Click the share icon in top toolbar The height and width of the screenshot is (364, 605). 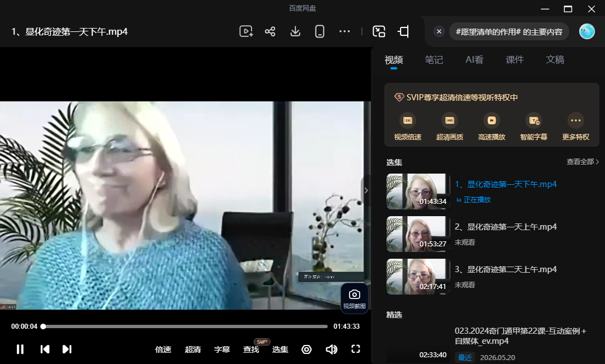click(270, 31)
